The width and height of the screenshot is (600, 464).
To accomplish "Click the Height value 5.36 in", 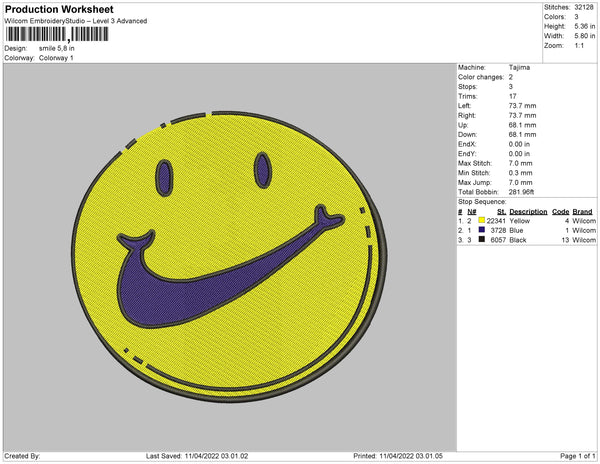I will 585,26.
